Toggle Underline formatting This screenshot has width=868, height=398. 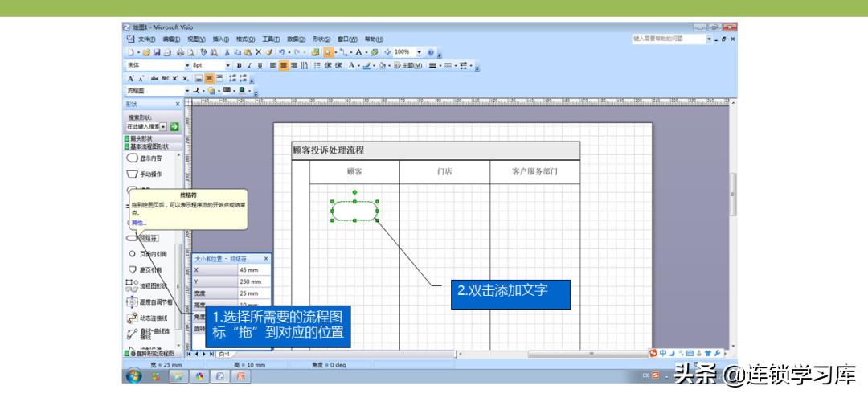260,65
